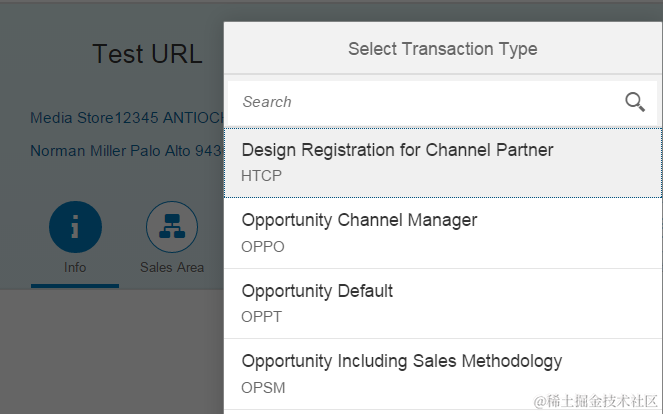Image resolution: width=663 pixels, height=414 pixels.
Task: Select Opportunity Including Sales Methodology
Action: pos(402,361)
